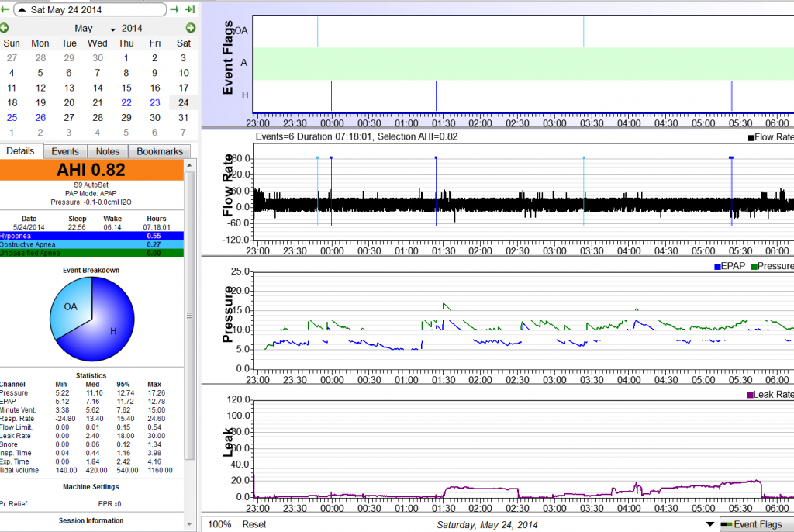The image size is (794, 532).
Task: Go to next day with right arrow
Action: 175,9
